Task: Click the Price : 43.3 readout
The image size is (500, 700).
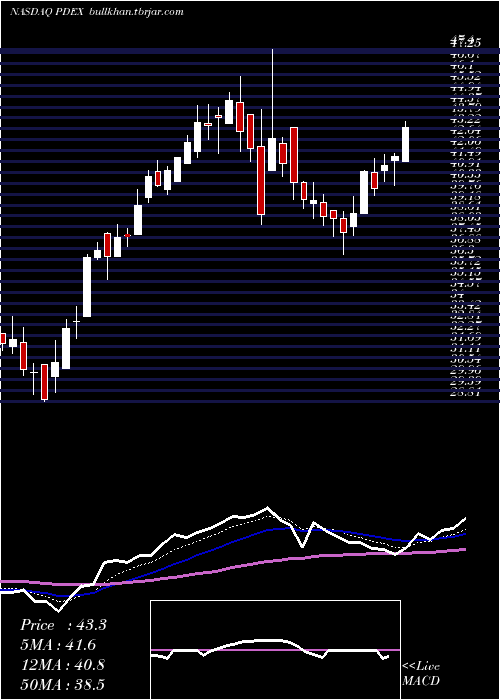Action: coord(63,625)
